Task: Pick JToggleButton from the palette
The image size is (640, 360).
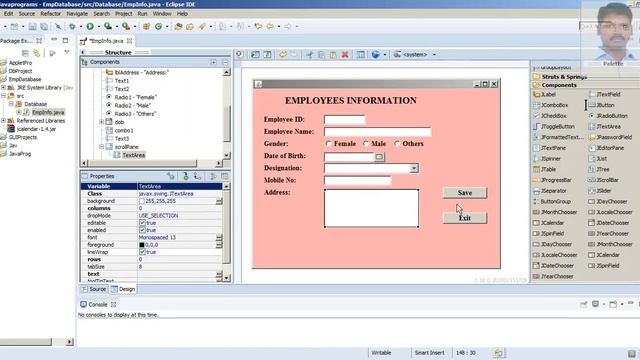Action: (554, 127)
